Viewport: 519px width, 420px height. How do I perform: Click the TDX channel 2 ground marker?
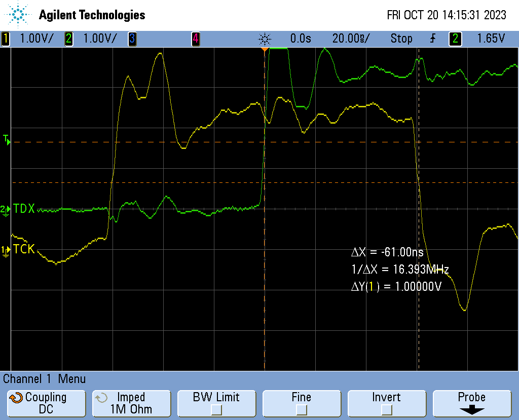tap(6, 209)
